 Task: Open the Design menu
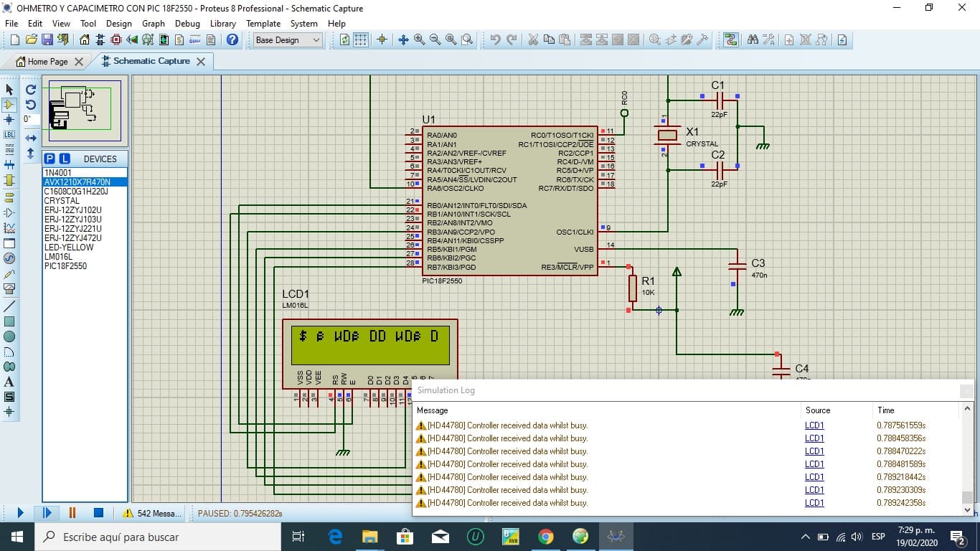click(118, 24)
